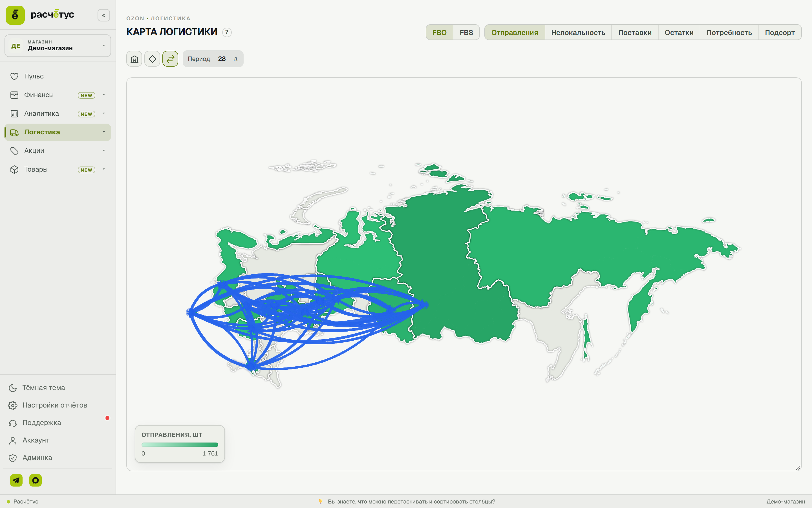Click the Товары box icon
Screen dimensions: 812x508
pos(14,169)
